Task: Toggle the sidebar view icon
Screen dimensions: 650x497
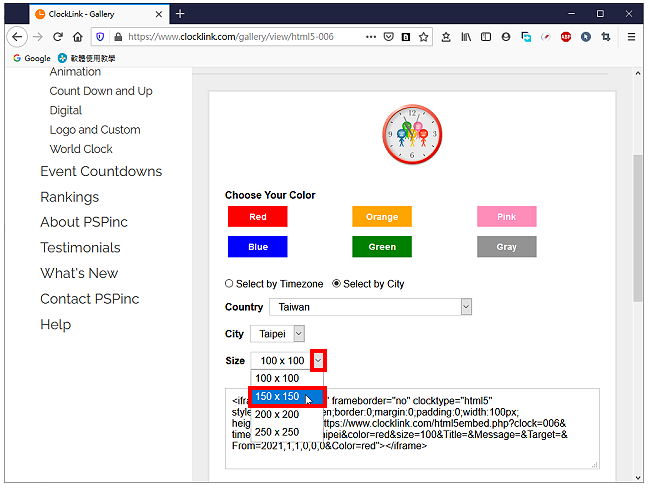Action: click(x=486, y=37)
